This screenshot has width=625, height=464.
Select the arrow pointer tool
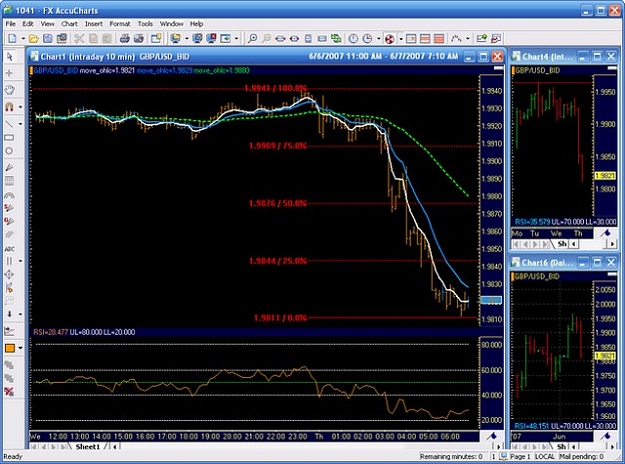[10, 57]
